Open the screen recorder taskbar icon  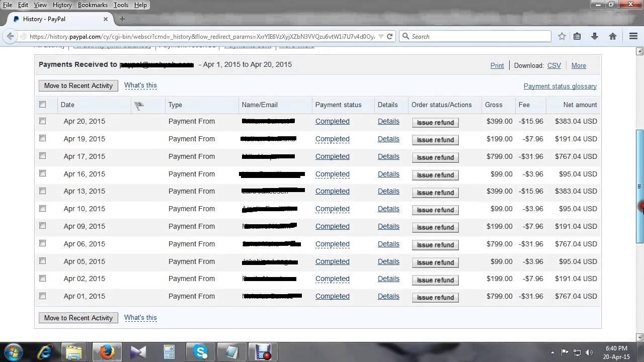click(263, 352)
